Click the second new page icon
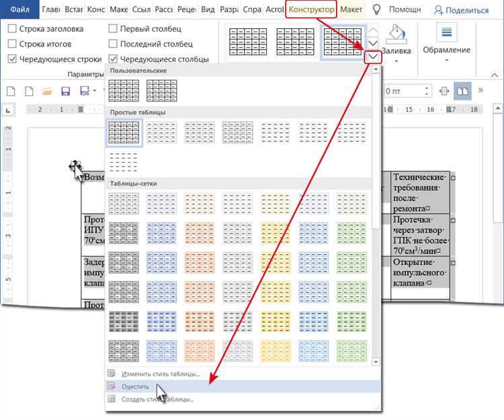This screenshot has width=504, height=420. pos(29,91)
